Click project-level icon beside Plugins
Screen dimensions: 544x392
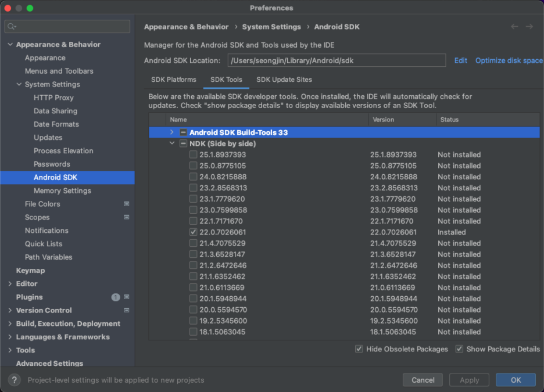[x=127, y=297]
